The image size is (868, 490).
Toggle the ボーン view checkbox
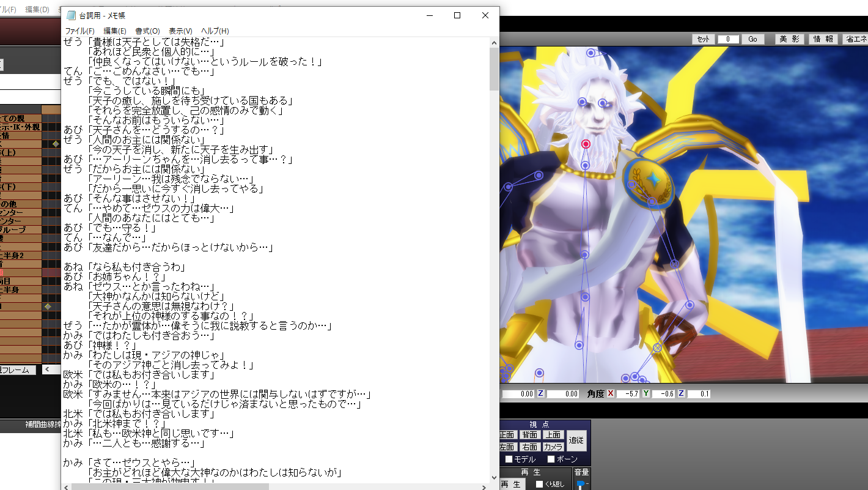click(x=551, y=459)
